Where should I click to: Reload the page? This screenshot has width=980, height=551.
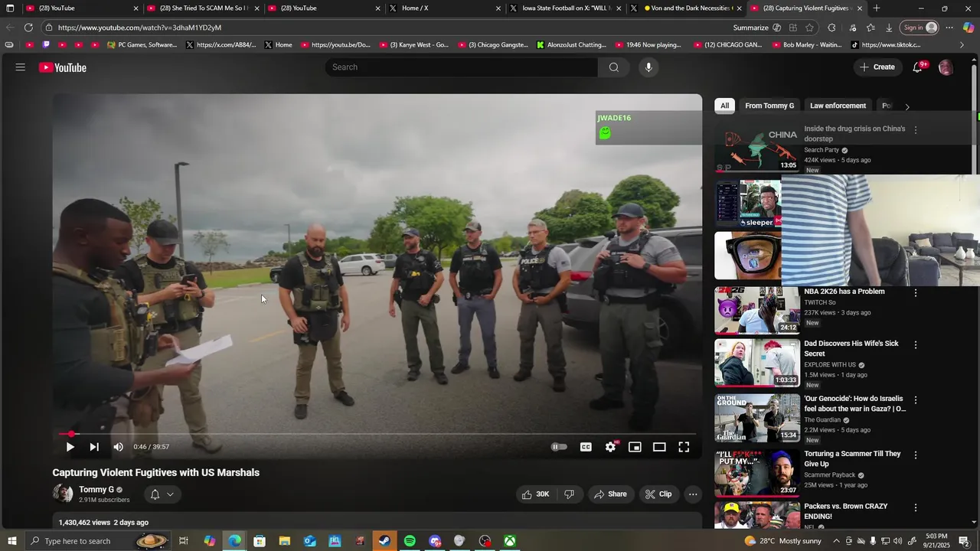tap(28, 28)
